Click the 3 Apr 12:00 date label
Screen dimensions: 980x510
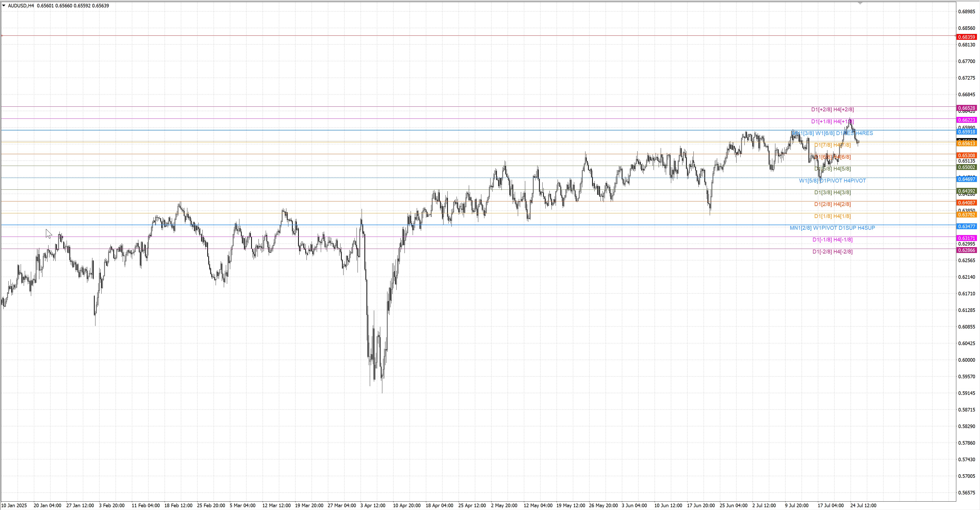coord(373,505)
